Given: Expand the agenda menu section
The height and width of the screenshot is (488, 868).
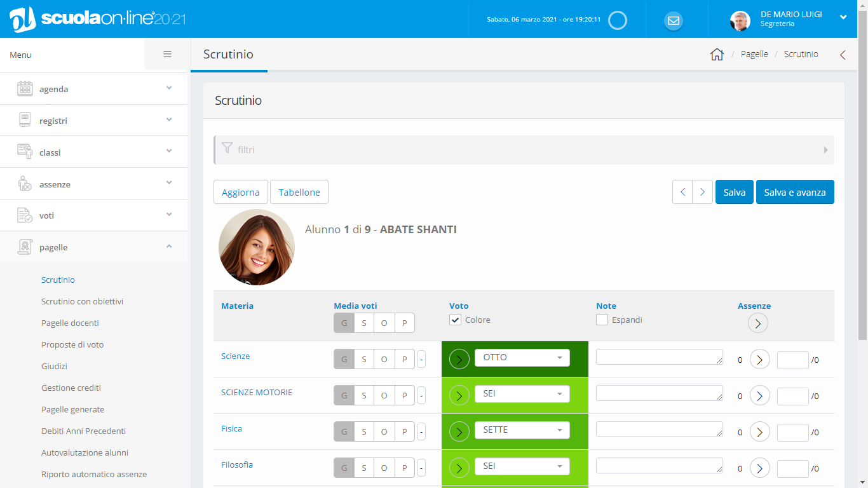Looking at the screenshot, I should (94, 89).
